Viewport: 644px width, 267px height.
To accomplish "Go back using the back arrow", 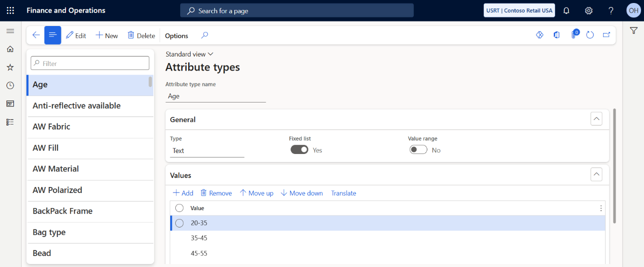I will [x=36, y=35].
